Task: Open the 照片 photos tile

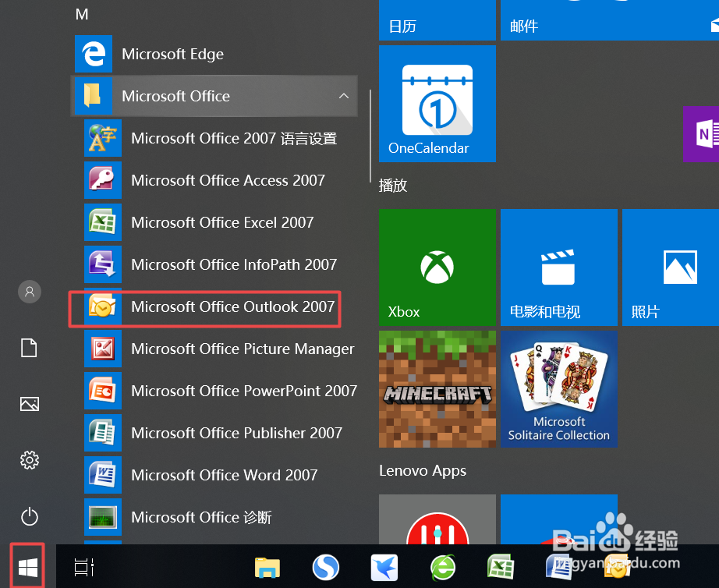Action: pos(671,267)
